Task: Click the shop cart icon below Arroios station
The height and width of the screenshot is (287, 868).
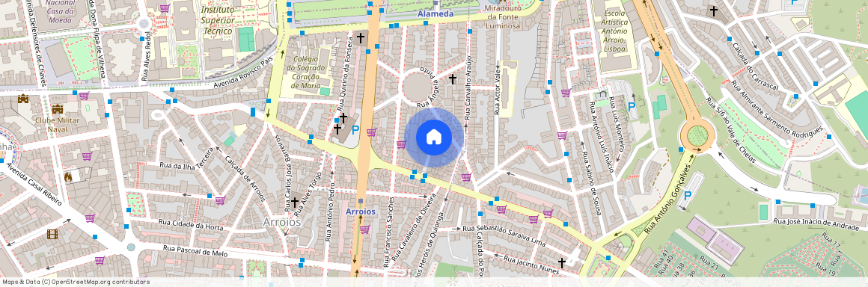Action: click(364, 229)
